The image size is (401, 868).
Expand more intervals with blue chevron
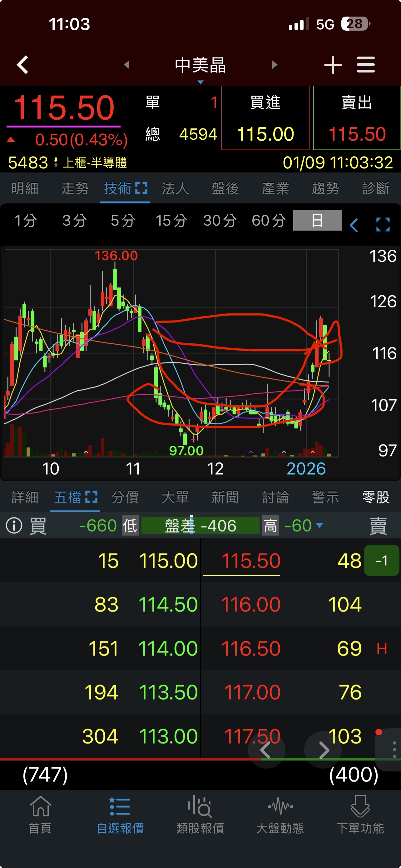[354, 225]
